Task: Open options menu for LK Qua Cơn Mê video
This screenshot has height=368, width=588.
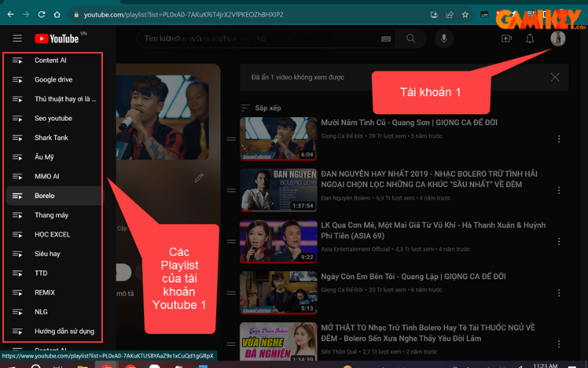Action: (x=559, y=241)
